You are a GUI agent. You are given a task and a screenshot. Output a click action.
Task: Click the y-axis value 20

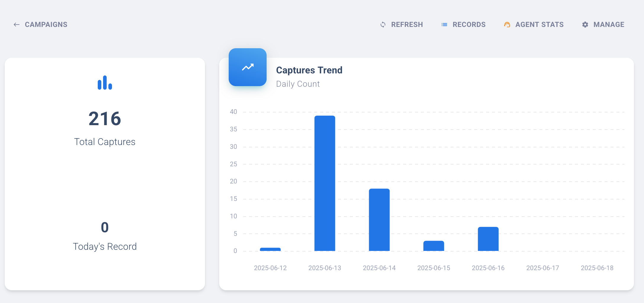point(233,181)
